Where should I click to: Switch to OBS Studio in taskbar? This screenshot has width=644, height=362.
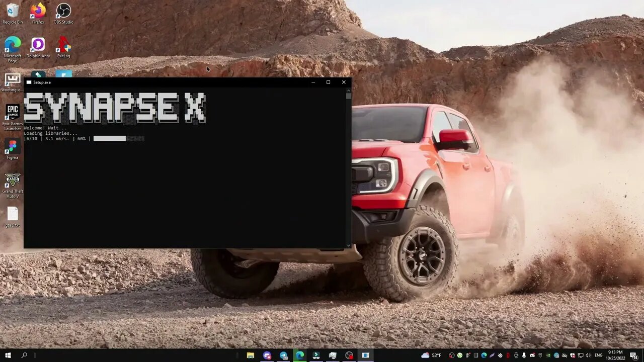[x=349, y=355]
